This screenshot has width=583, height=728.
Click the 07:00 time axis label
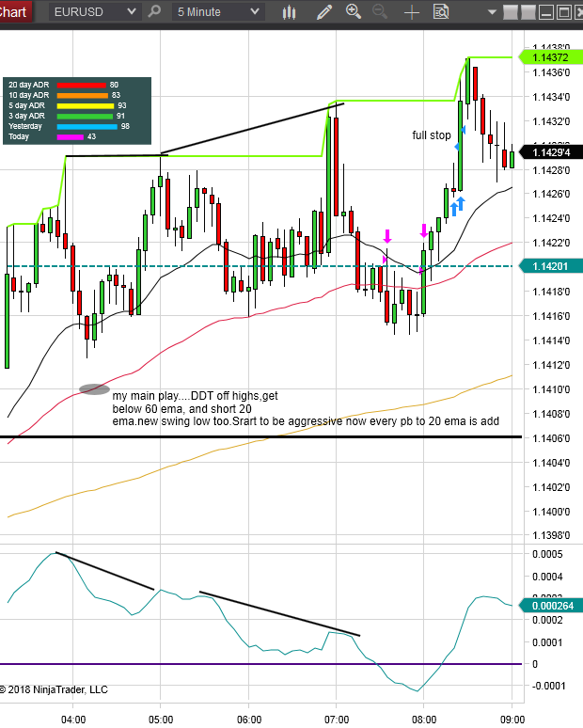[336, 720]
